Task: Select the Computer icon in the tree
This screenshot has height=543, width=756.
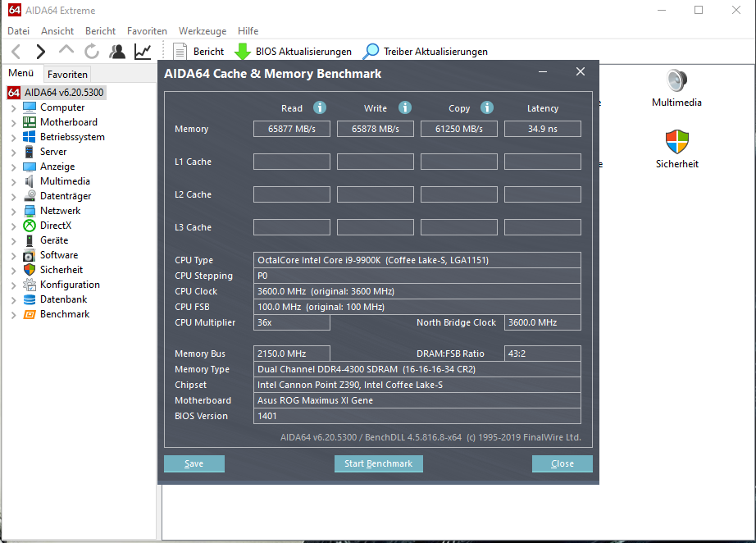Action: click(30, 107)
